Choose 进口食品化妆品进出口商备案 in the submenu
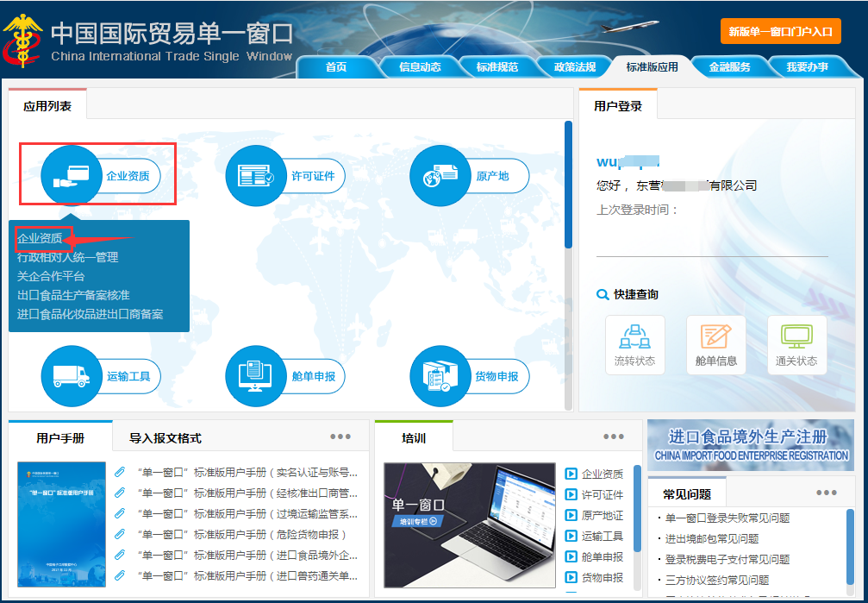 (x=91, y=314)
